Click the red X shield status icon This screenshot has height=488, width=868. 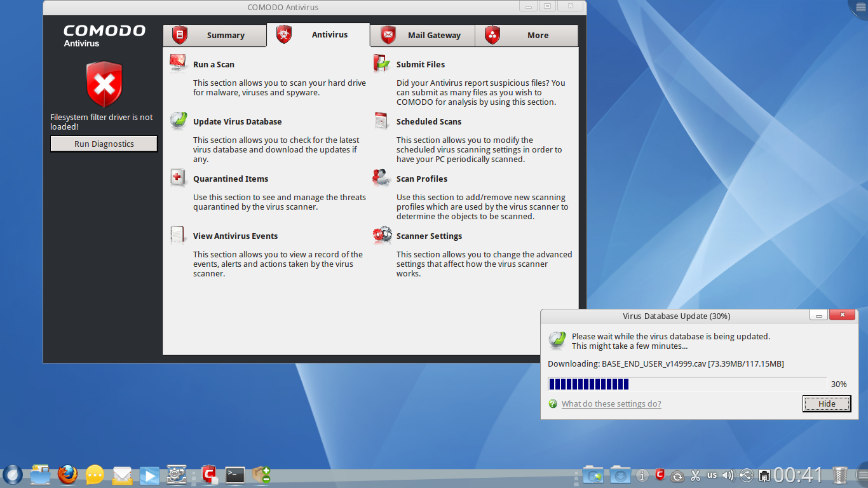pos(104,85)
